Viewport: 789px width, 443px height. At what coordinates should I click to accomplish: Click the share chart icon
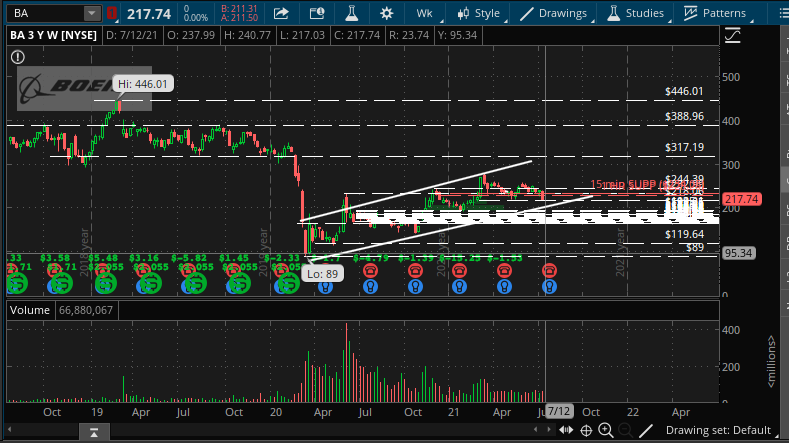(x=281, y=13)
